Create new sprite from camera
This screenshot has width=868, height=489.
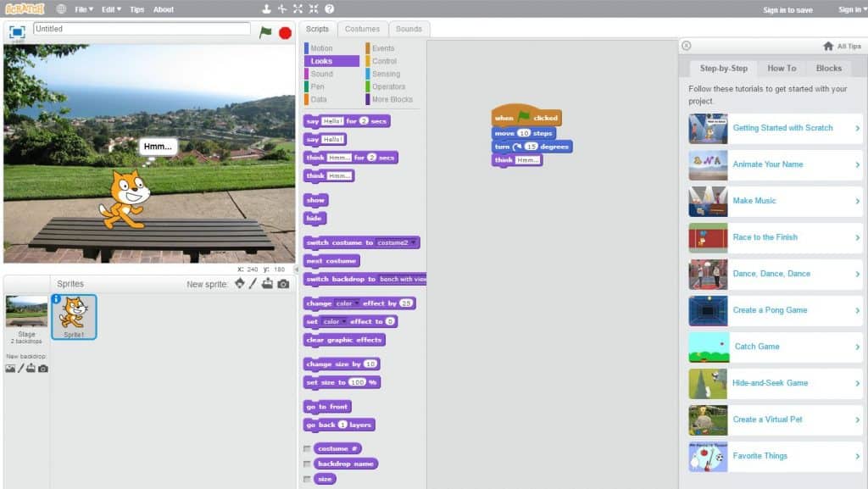coord(283,284)
